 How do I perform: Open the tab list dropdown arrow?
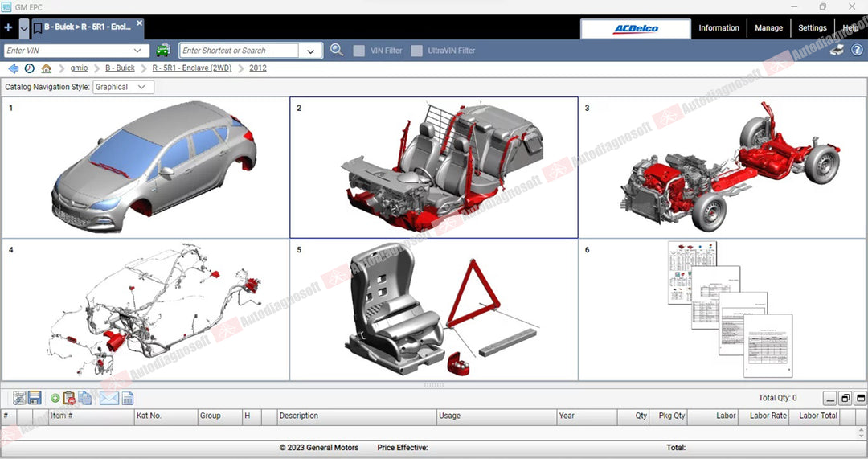[24, 28]
